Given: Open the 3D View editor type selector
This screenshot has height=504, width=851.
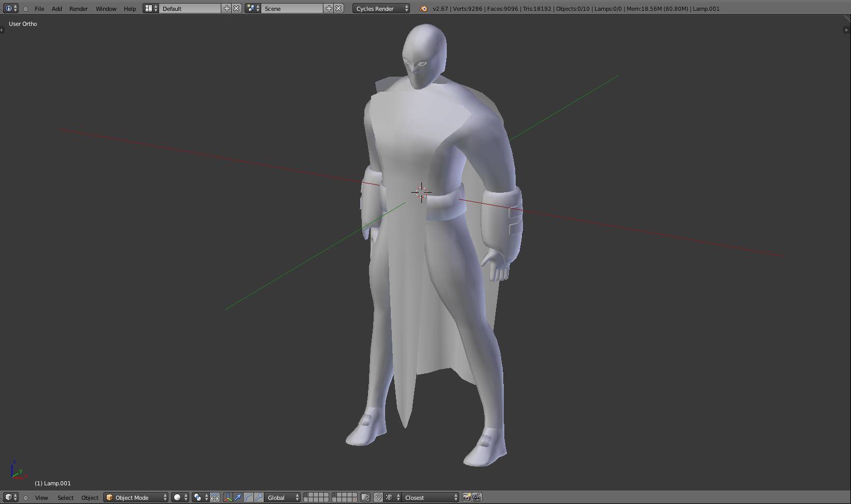Looking at the screenshot, I should (x=11, y=497).
